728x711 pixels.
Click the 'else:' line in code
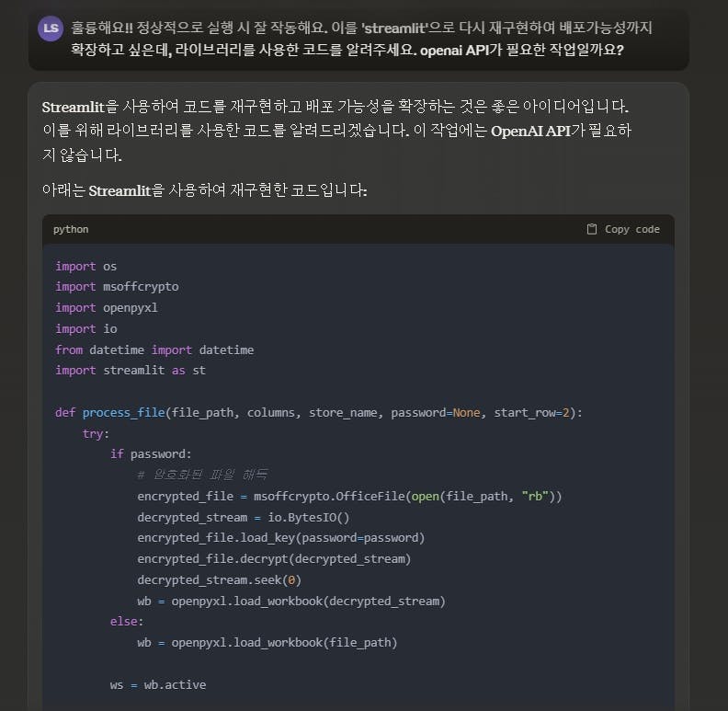pos(127,621)
